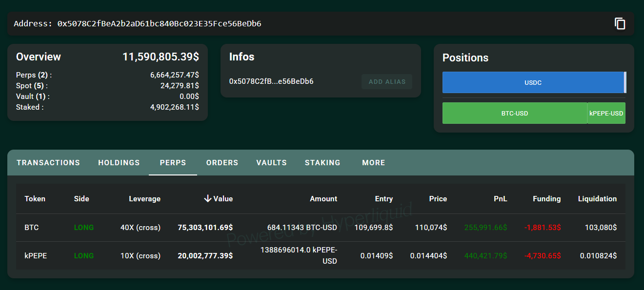Select the green BTC-USD position bar
Image resolution: width=644 pixels, height=290 pixels.
(x=514, y=113)
